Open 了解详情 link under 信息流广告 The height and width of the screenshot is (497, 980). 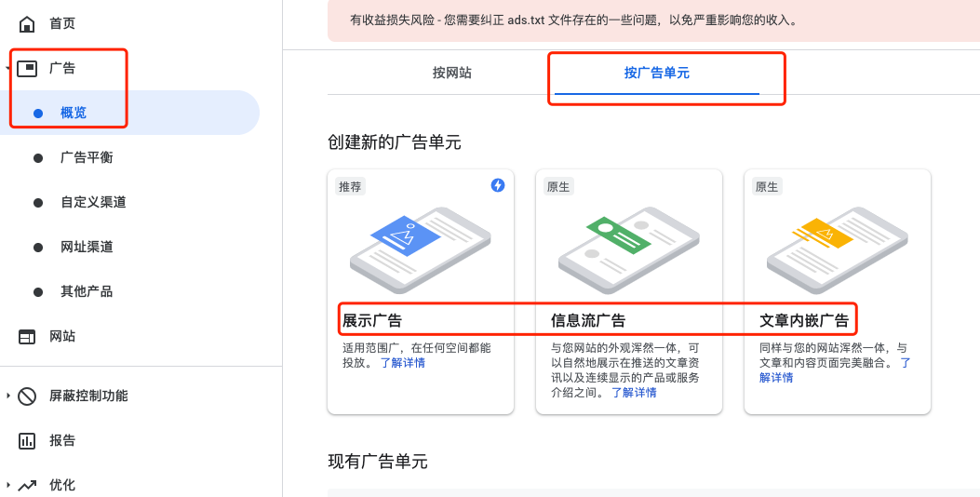[634, 393]
